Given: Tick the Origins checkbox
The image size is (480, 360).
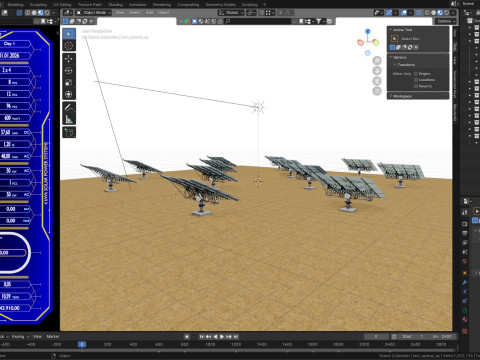Looking at the screenshot, I should click(416, 74).
